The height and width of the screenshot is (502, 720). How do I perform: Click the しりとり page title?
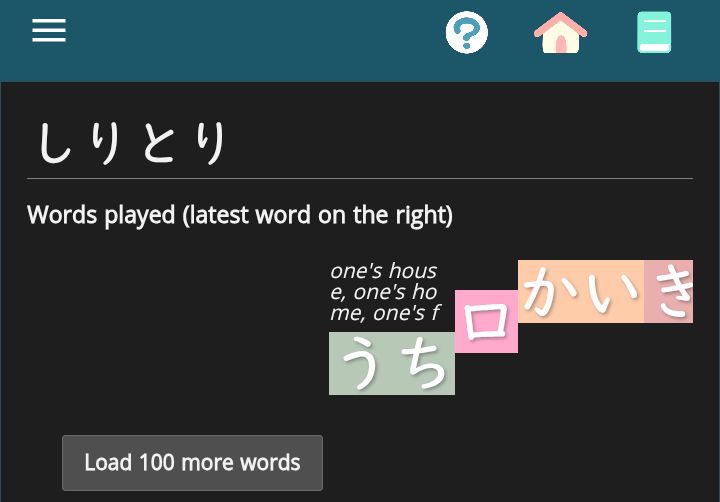[x=133, y=143]
